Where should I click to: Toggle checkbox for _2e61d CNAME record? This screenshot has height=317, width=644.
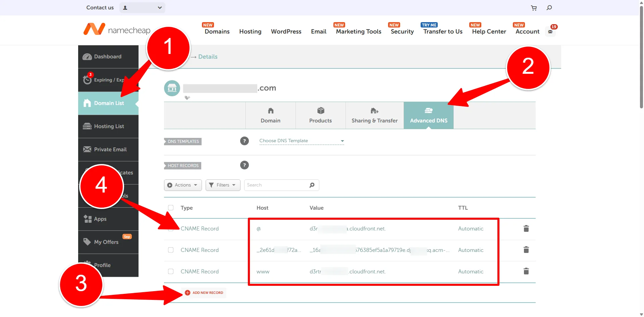click(x=171, y=250)
